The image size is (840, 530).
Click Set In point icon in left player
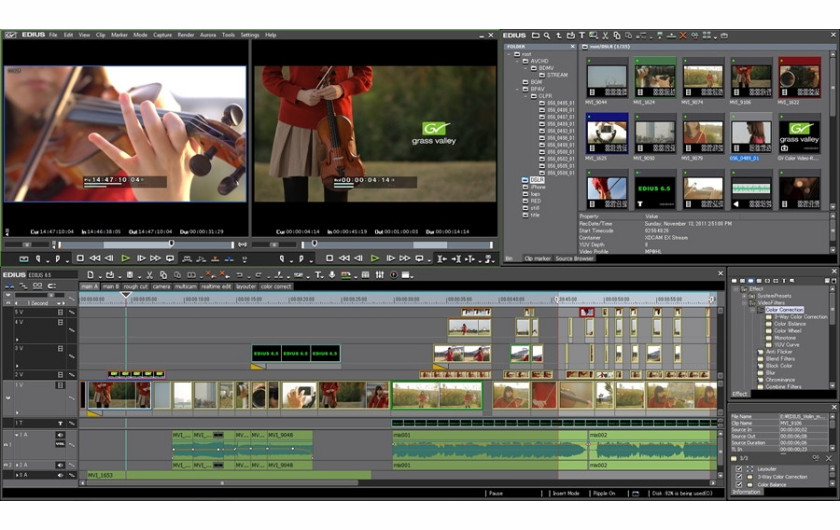[38, 259]
